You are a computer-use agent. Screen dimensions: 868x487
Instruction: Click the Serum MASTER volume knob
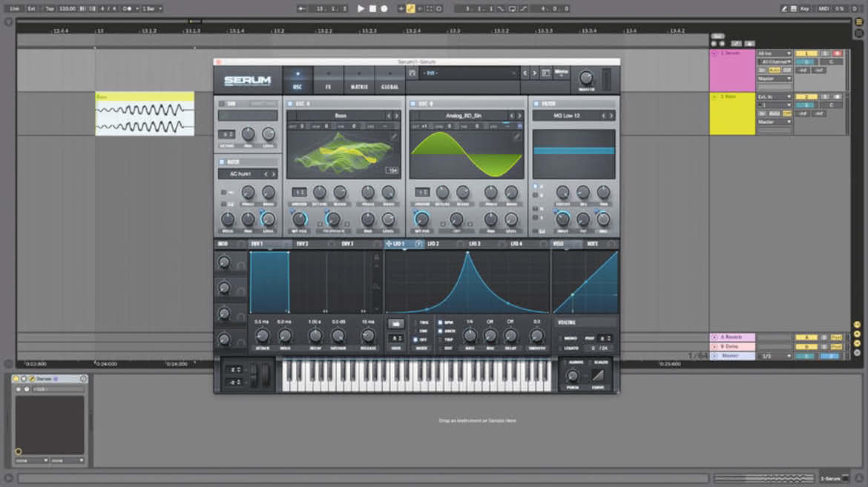(586, 78)
